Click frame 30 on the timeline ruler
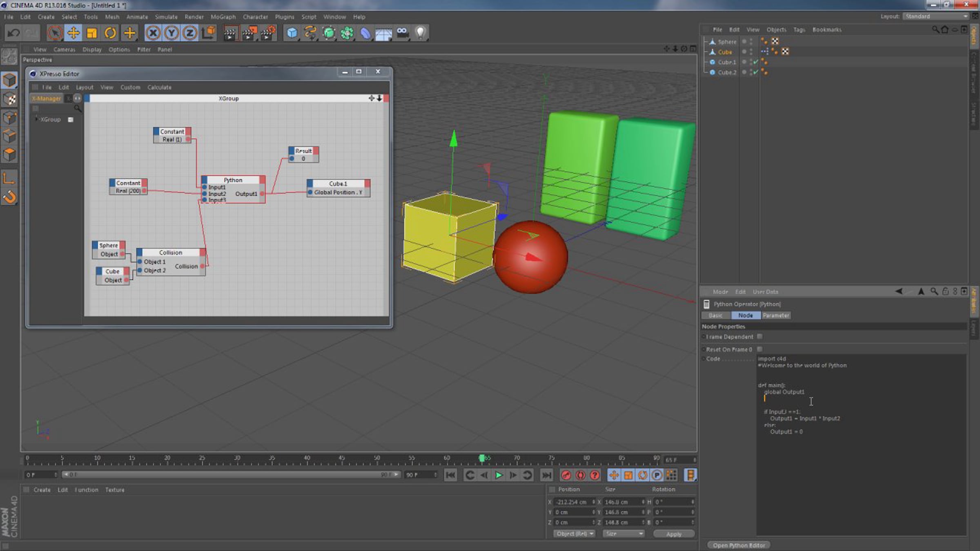Viewport: 980px width, 551px height. (x=237, y=459)
